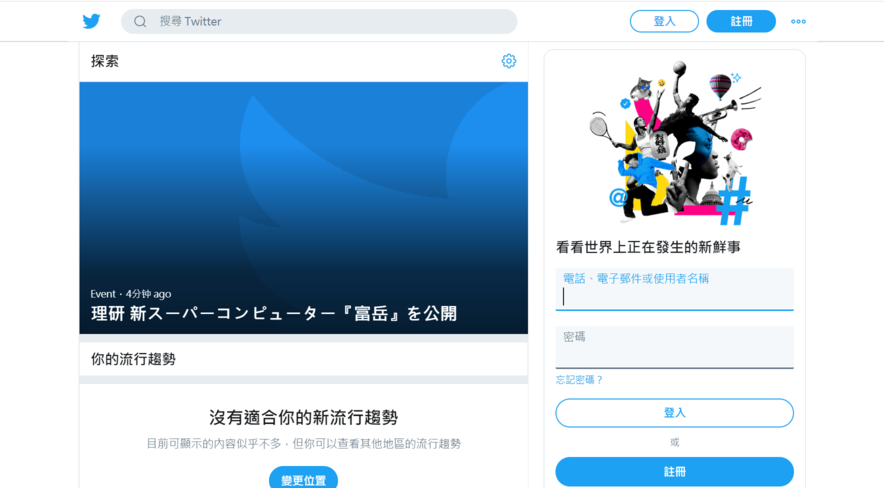Click the 變更位置 button

pyautogui.click(x=303, y=480)
